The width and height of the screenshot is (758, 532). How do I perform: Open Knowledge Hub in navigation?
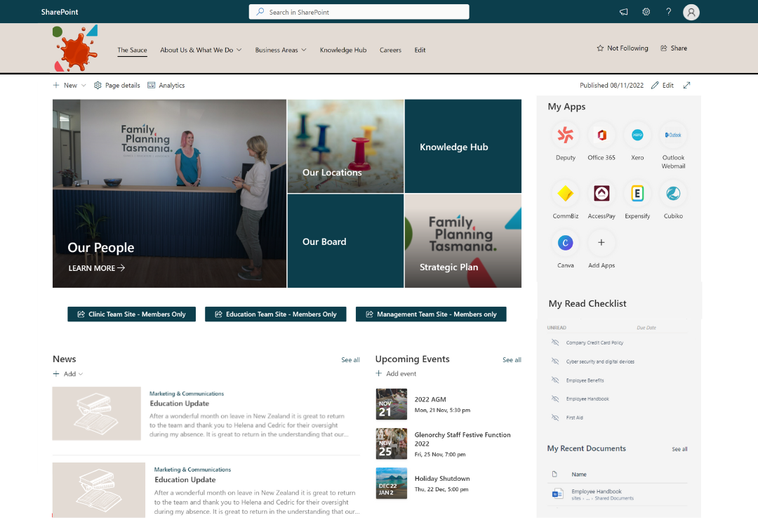343,51
